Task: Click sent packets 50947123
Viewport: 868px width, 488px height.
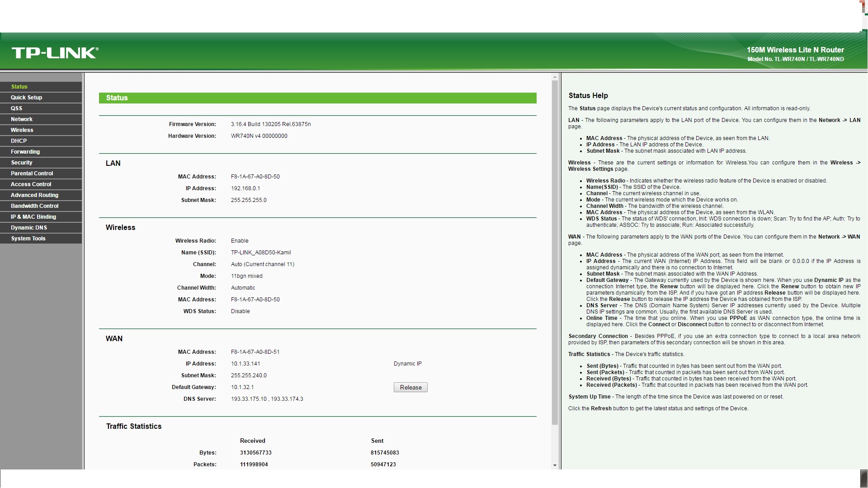Action: tap(383, 465)
